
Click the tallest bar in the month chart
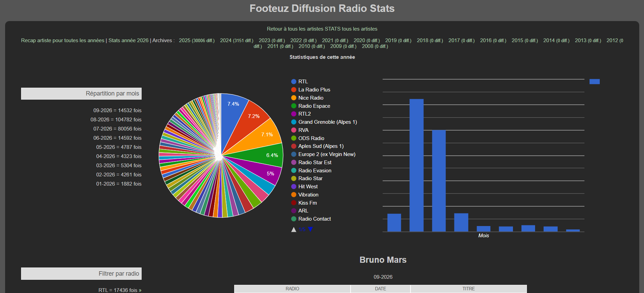(x=417, y=165)
